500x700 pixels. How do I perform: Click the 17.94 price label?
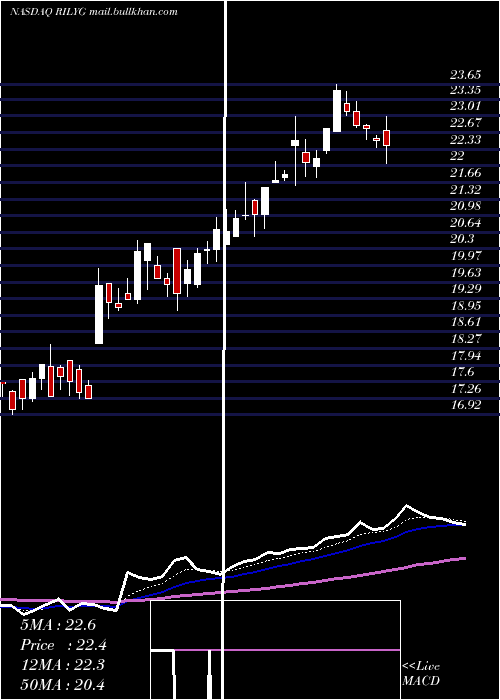(465, 356)
